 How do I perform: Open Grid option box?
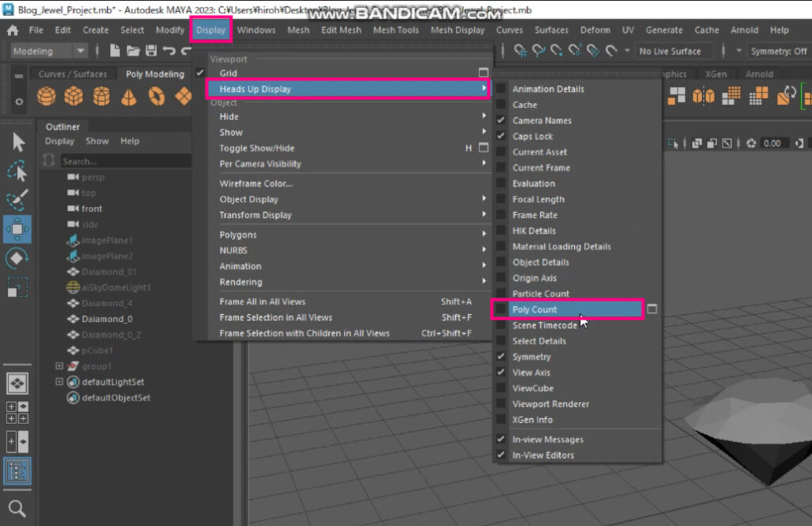coord(483,72)
